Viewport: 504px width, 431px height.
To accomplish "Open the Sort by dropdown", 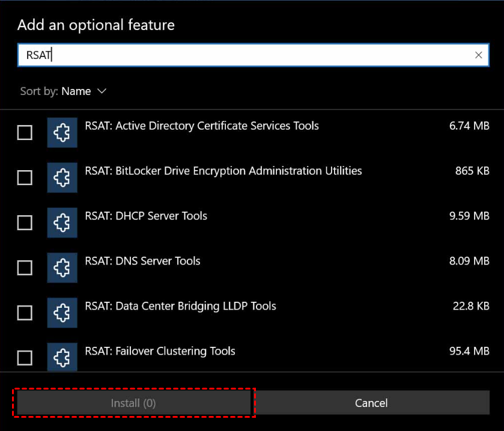I will (x=84, y=91).
